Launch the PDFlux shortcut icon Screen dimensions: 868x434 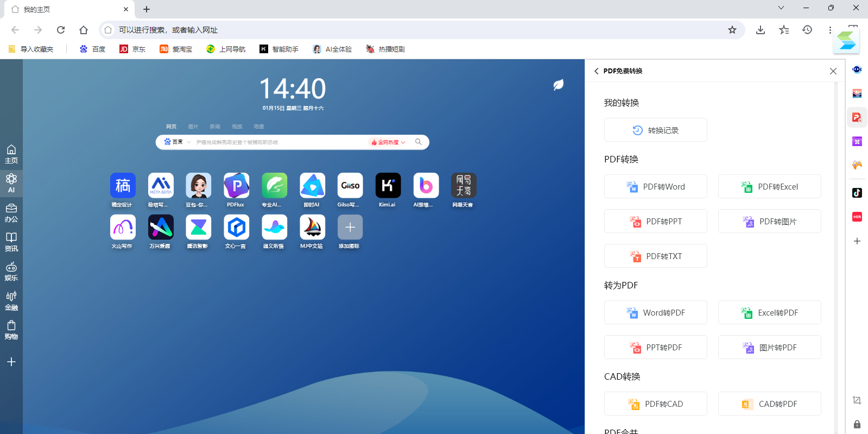(236, 186)
